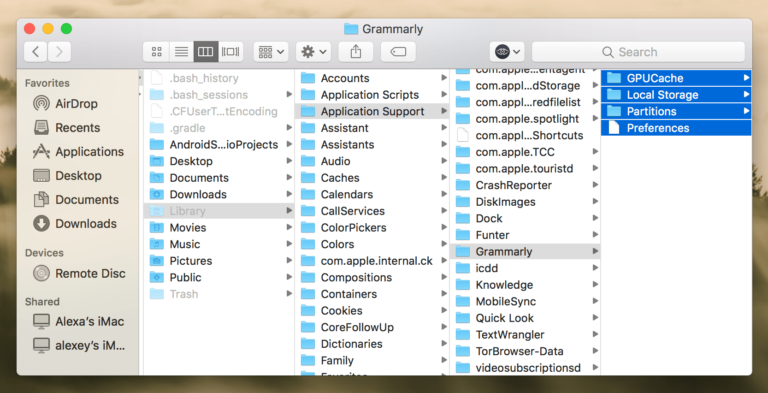Open the Cookies folder
Screen dimensions: 768x393
tap(372, 311)
